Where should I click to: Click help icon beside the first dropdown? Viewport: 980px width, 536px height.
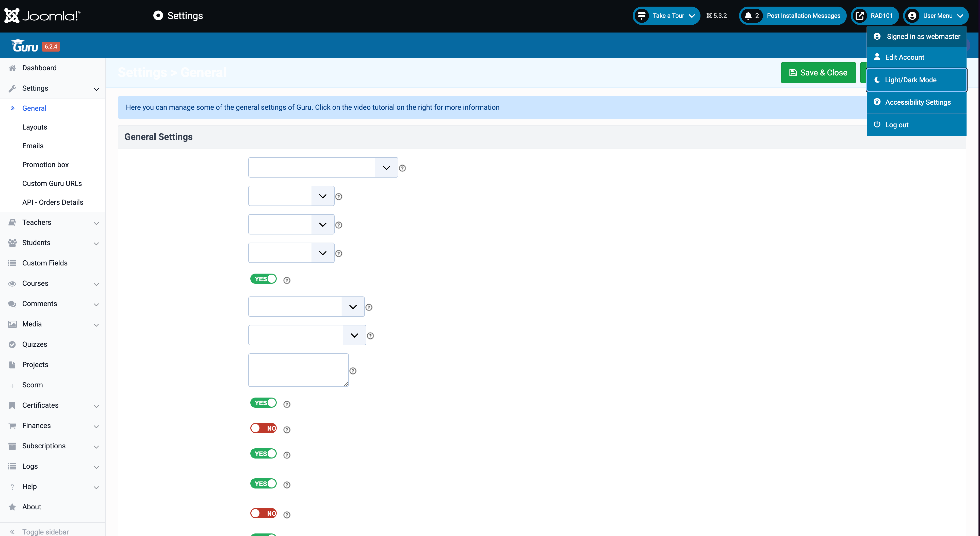pos(402,168)
